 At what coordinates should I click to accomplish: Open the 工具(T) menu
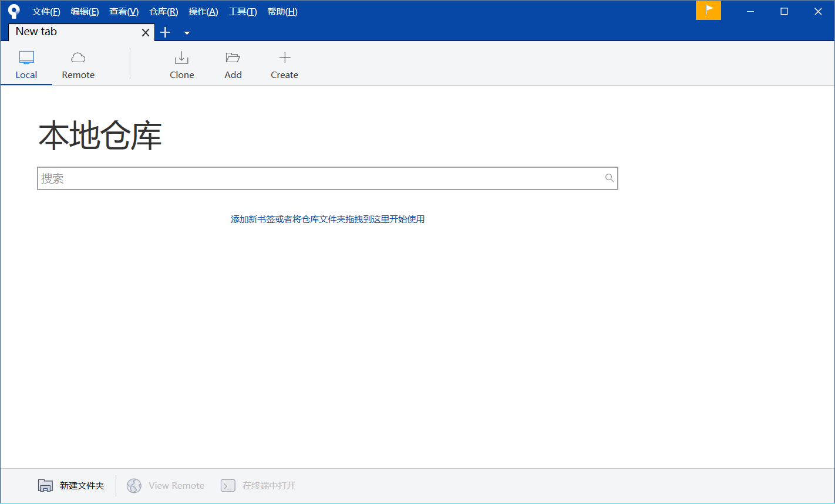coord(243,11)
